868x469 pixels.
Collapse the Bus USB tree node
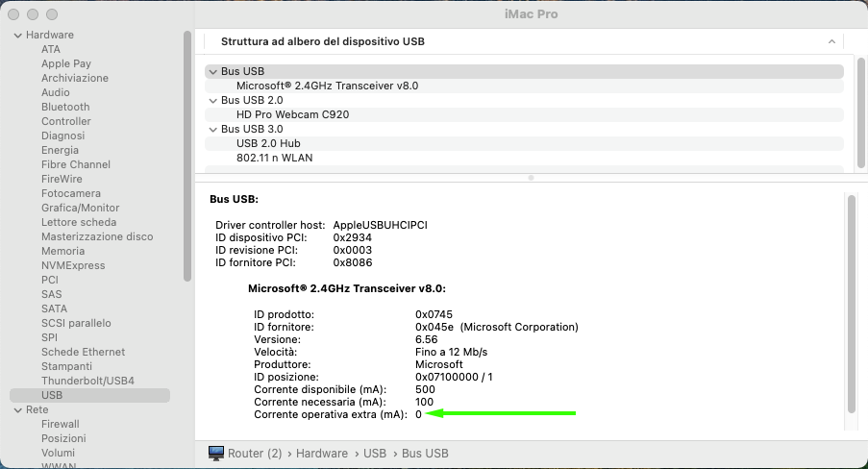pos(212,71)
